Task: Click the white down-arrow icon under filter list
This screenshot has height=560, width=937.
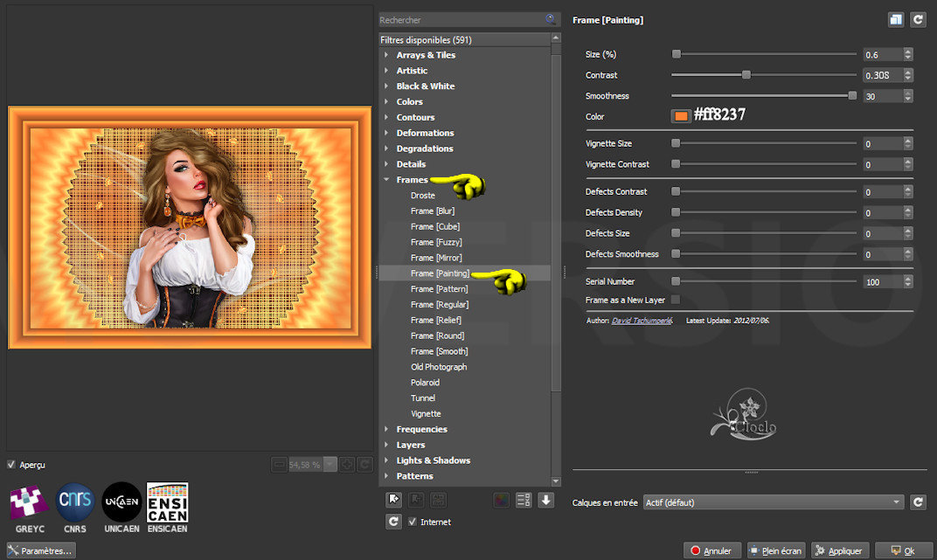Action: 545,501
